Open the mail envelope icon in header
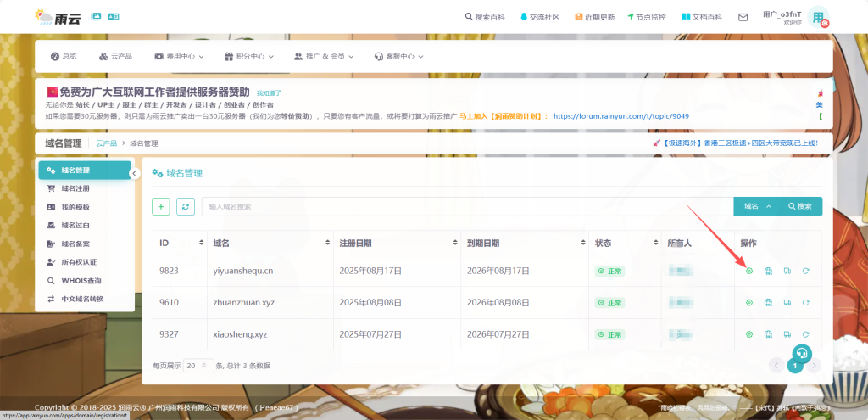 [x=743, y=17]
